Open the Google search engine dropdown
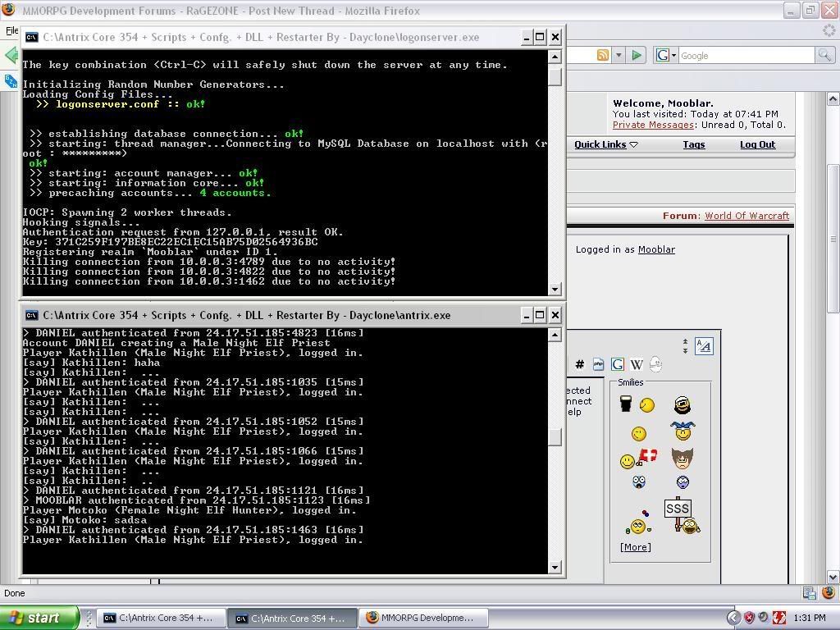The height and width of the screenshot is (630, 840). pyautogui.click(x=666, y=56)
